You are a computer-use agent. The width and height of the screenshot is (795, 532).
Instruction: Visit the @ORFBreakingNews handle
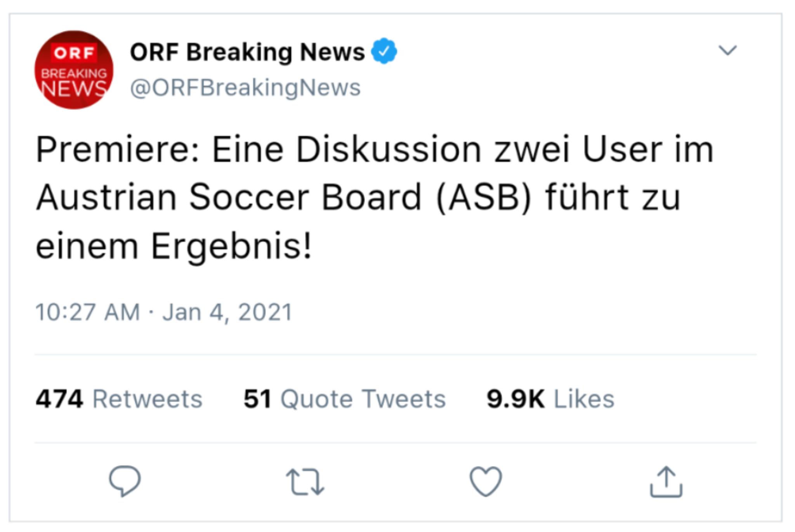[x=245, y=87]
